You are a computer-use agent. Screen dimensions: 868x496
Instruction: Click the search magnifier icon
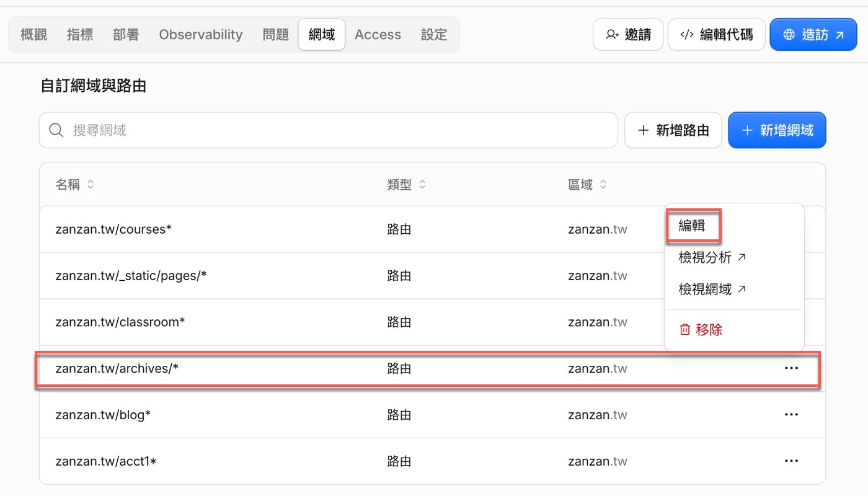pyautogui.click(x=56, y=130)
